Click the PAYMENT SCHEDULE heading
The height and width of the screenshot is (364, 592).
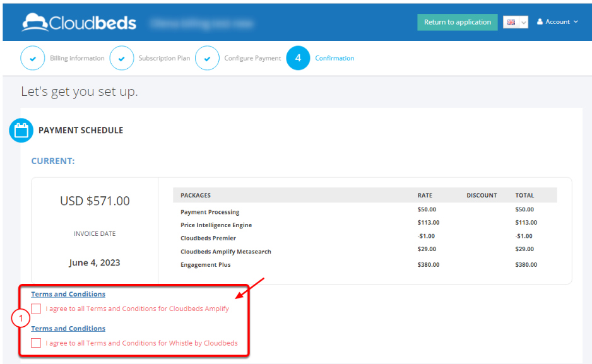coord(81,131)
